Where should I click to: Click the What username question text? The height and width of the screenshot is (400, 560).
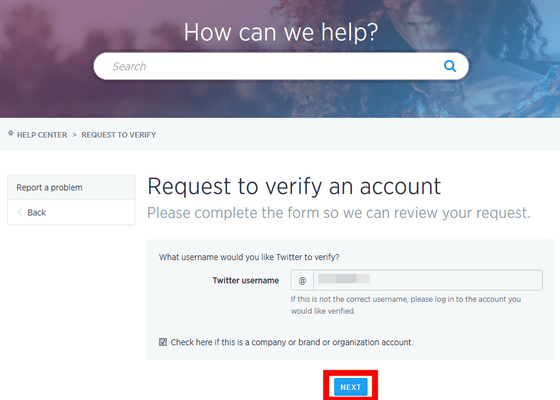249,257
